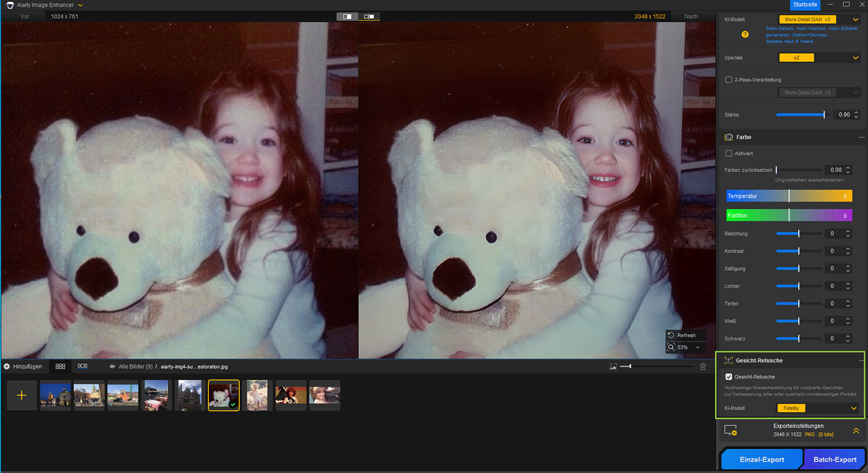This screenshot has height=473, width=868.
Task: Click the help question mark icon
Action: tap(745, 34)
